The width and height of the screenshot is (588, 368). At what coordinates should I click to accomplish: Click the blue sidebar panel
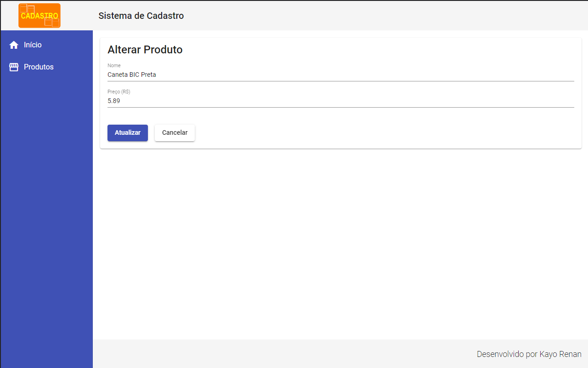tap(46, 230)
